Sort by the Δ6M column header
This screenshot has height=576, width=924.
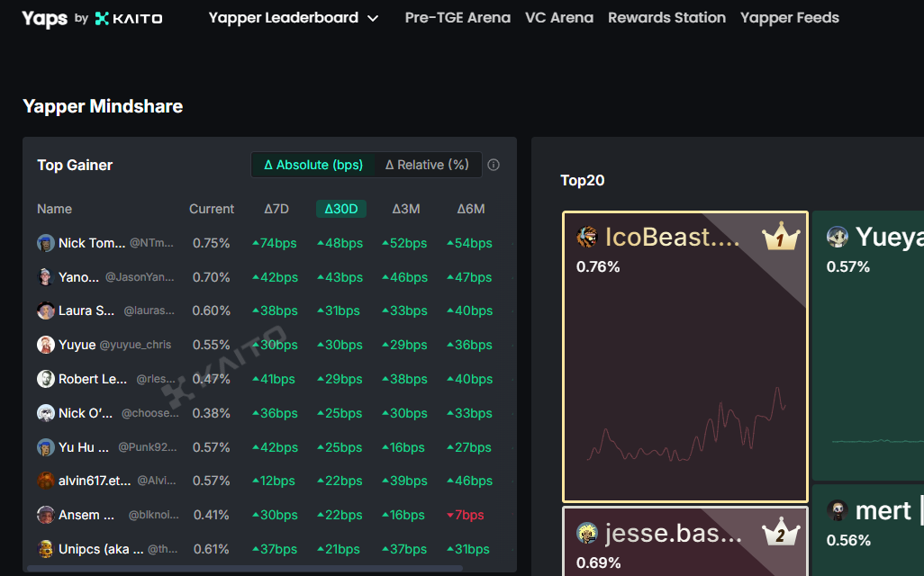[470, 209]
